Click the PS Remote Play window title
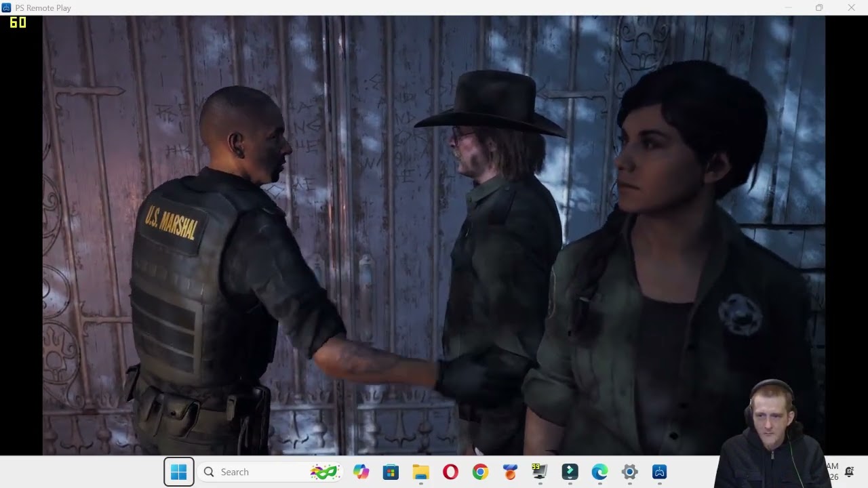This screenshot has width=868, height=488. point(43,8)
